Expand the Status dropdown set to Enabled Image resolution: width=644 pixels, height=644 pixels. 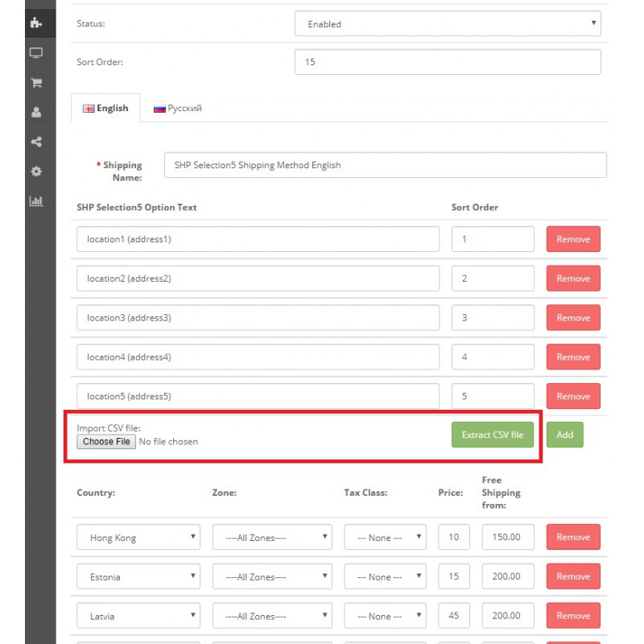(448, 23)
